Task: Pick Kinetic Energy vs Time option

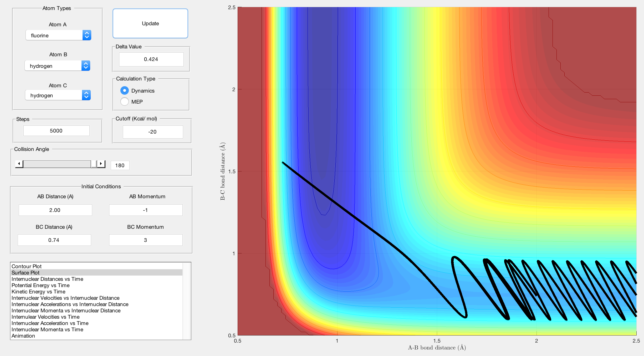Action: [38, 292]
